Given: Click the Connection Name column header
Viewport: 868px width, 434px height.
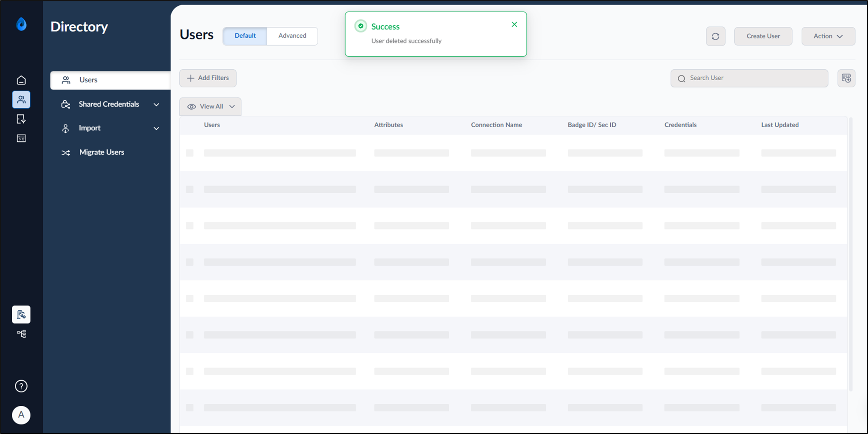Looking at the screenshot, I should pyautogui.click(x=496, y=125).
